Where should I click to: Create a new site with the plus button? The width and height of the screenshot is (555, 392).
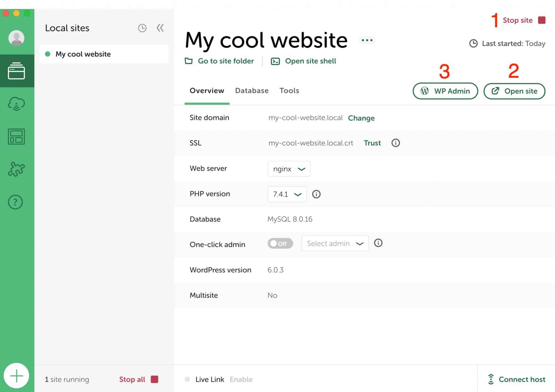17,375
